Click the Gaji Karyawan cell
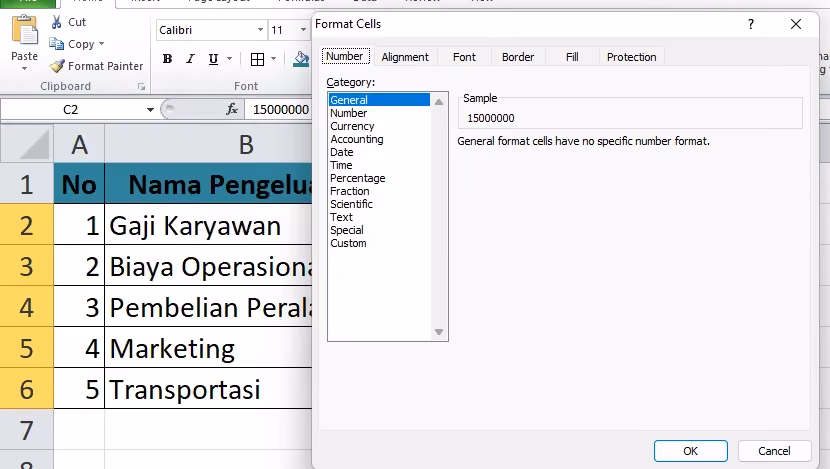The height and width of the screenshot is (469, 830). coord(209,226)
